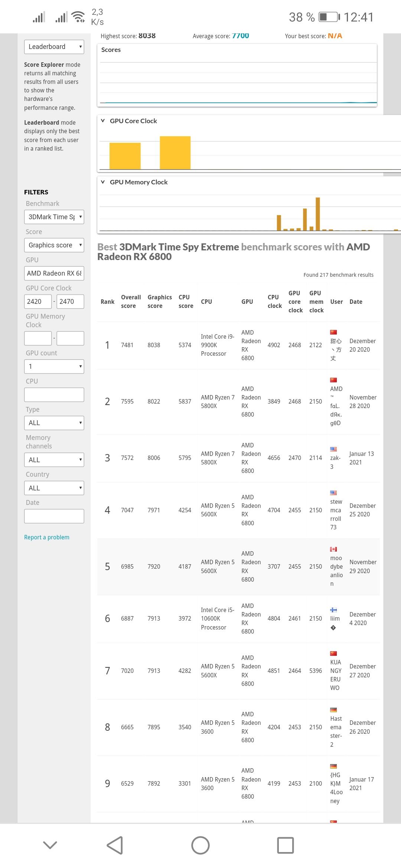This screenshot has width=401, height=868.
Task: Click the Canada flag beside moodybeanlion
Action: [333, 549]
